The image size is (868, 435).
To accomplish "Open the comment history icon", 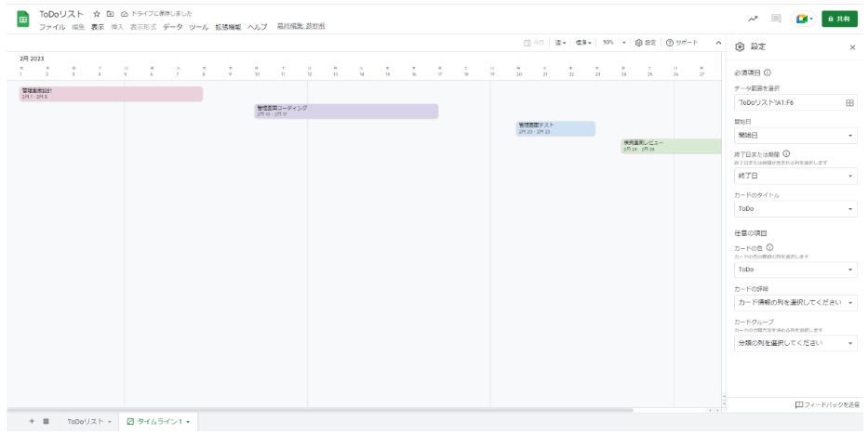I will [776, 19].
